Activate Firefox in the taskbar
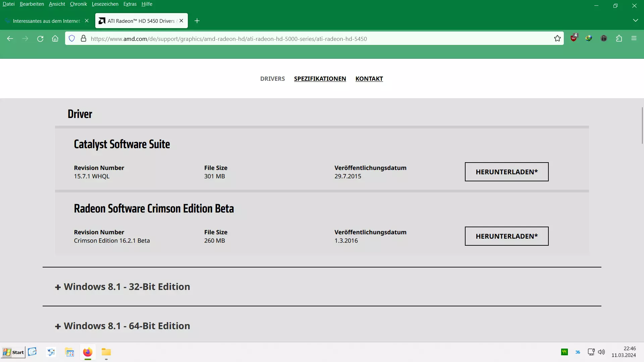The image size is (644, 362). 88,352
